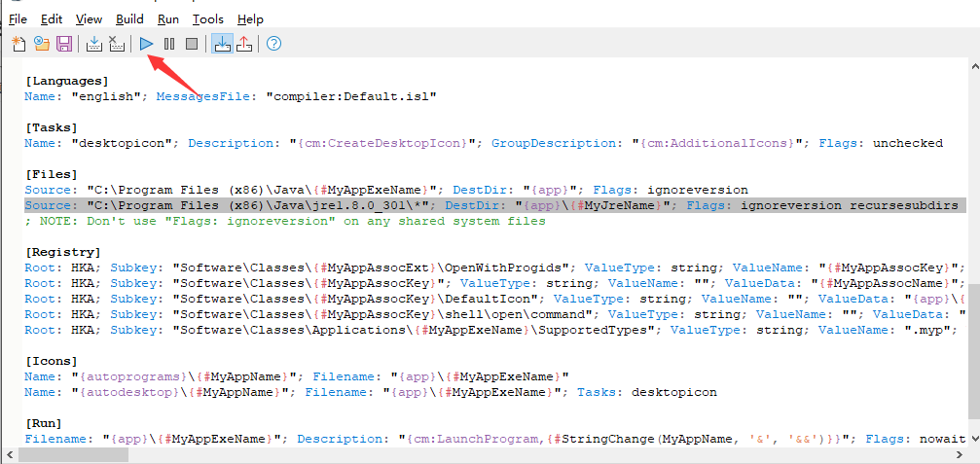Click the vertical scrollbar down arrow
980x464 pixels.
[974, 440]
